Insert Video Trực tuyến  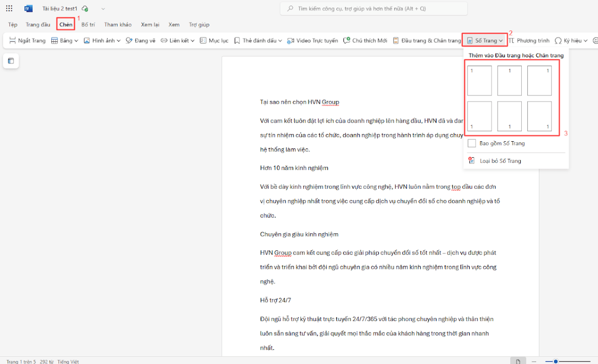tap(313, 40)
